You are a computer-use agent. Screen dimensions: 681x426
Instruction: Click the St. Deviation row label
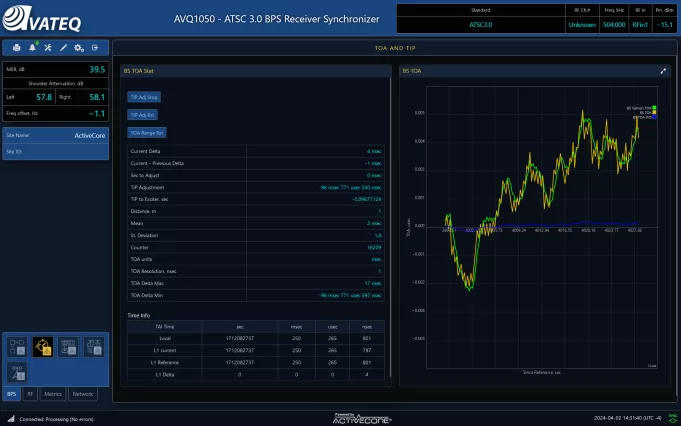click(x=144, y=235)
